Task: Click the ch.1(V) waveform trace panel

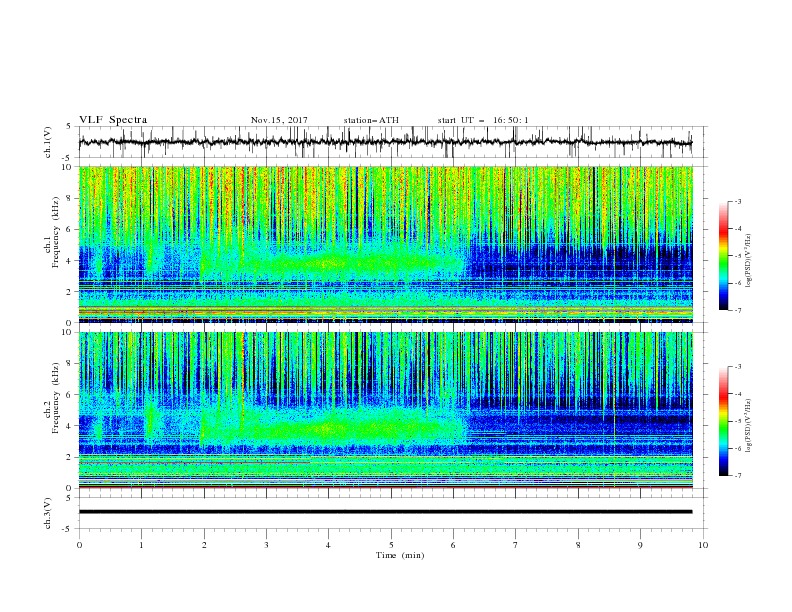Action: (x=392, y=142)
